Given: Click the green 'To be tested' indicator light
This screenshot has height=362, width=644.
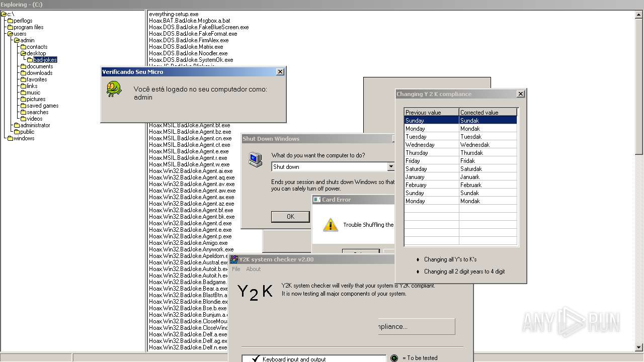Looking at the screenshot, I should point(394,358).
